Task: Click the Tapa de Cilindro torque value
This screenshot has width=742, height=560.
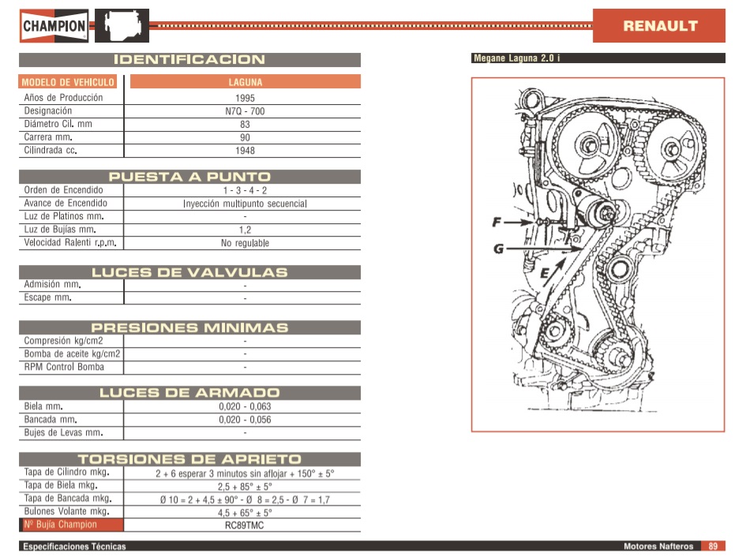Action: [245, 473]
